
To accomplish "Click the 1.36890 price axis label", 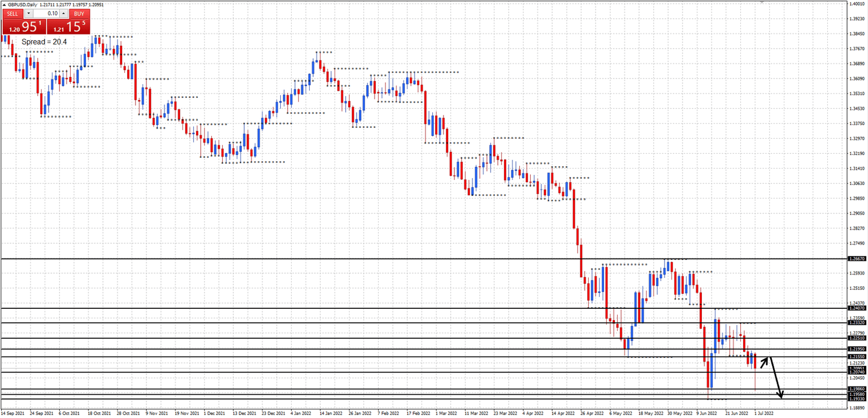I will [x=858, y=63].
